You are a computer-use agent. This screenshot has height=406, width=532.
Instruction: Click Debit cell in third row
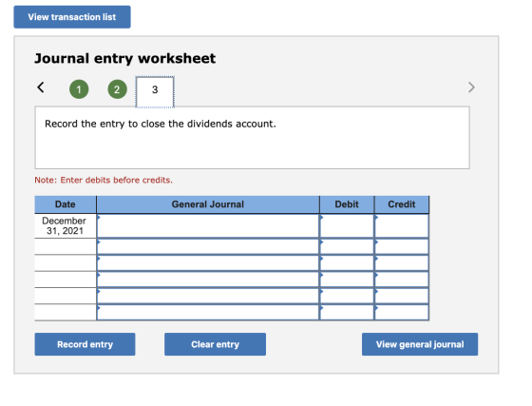[347, 263]
